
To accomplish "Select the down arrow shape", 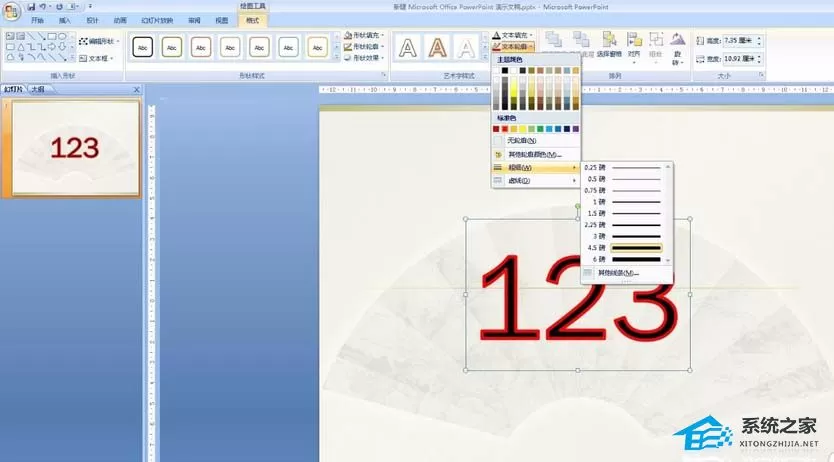I will (62, 47).
